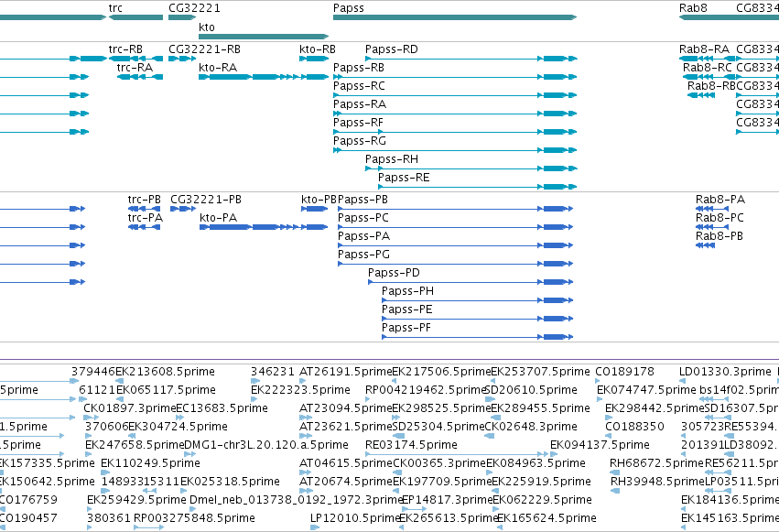Click the Rab8-PC protein label
Screen dimensions: 779x532
[719, 218]
